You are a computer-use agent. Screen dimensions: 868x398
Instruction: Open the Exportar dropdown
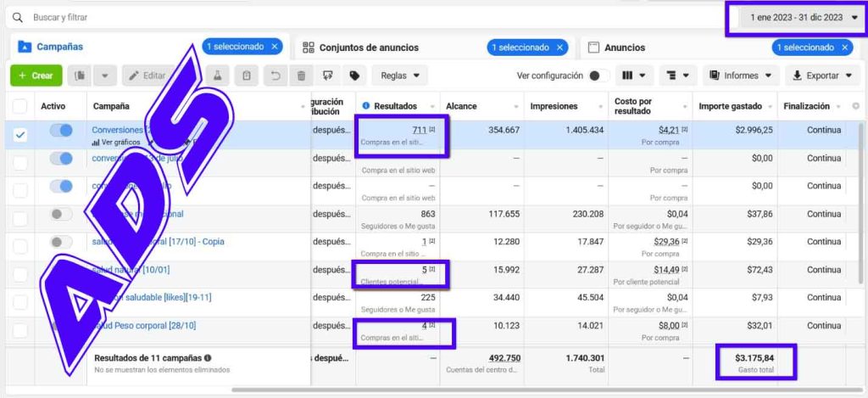coord(821,76)
